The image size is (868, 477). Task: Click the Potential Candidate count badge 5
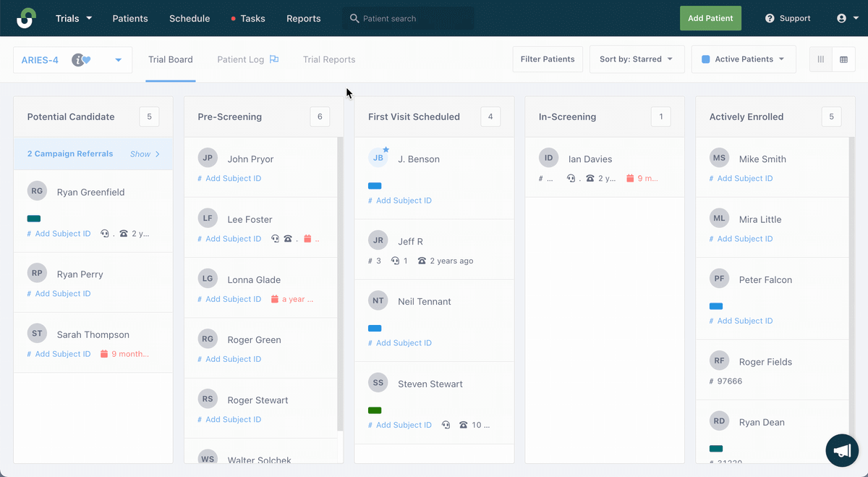pos(149,117)
